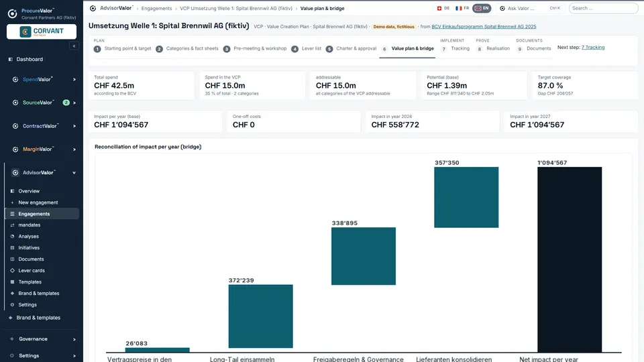The width and height of the screenshot is (644, 362).
Task: Open BCV Einkaufsprogramm Spital Brennwil AG 2025 link
Action: [x=484, y=27]
